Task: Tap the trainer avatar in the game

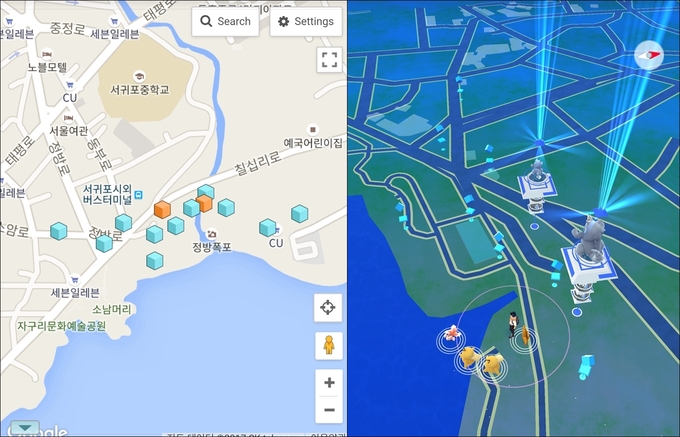Action: click(x=513, y=325)
